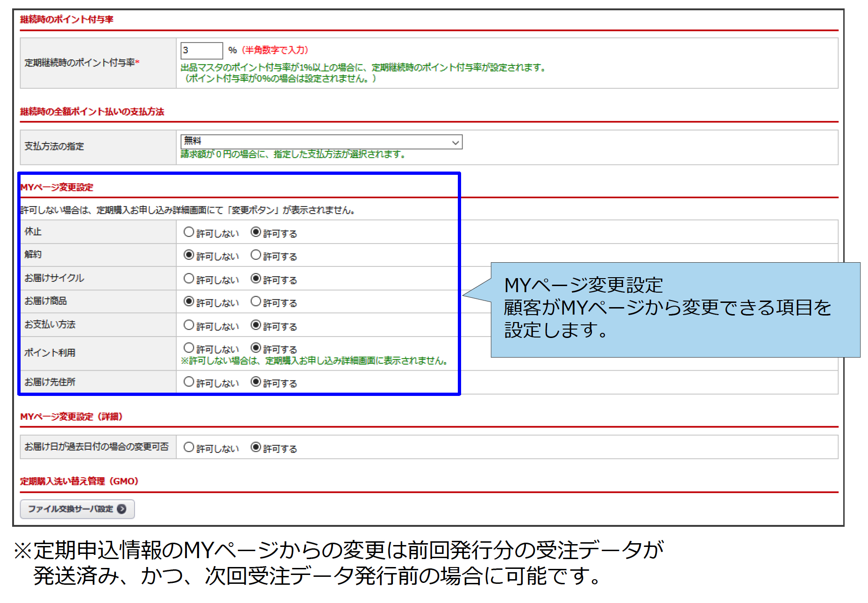Click the 定期継続時のポイント付与率 input field
This screenshot has height=603, width=868.
(201, 50)
